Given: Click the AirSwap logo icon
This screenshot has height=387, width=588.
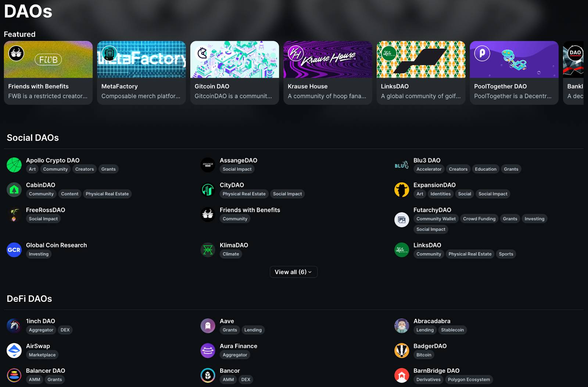Looking at the screenshot, I should (14, 350).
